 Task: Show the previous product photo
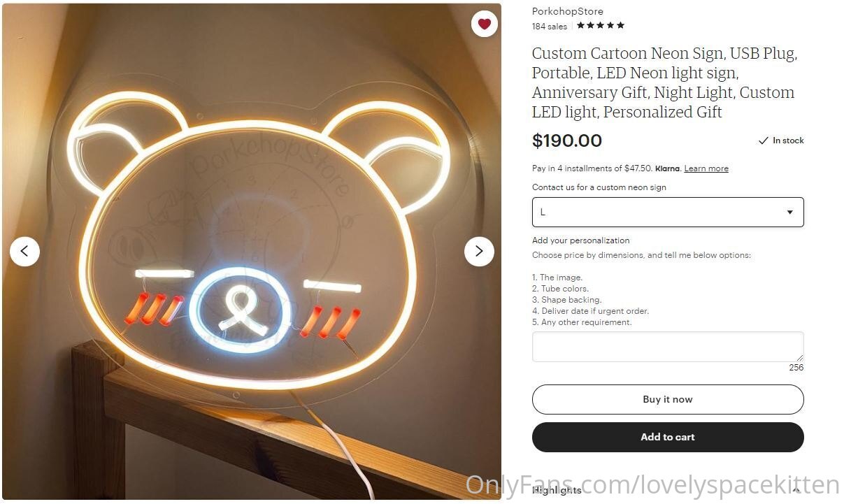click(x=24, y=251)
